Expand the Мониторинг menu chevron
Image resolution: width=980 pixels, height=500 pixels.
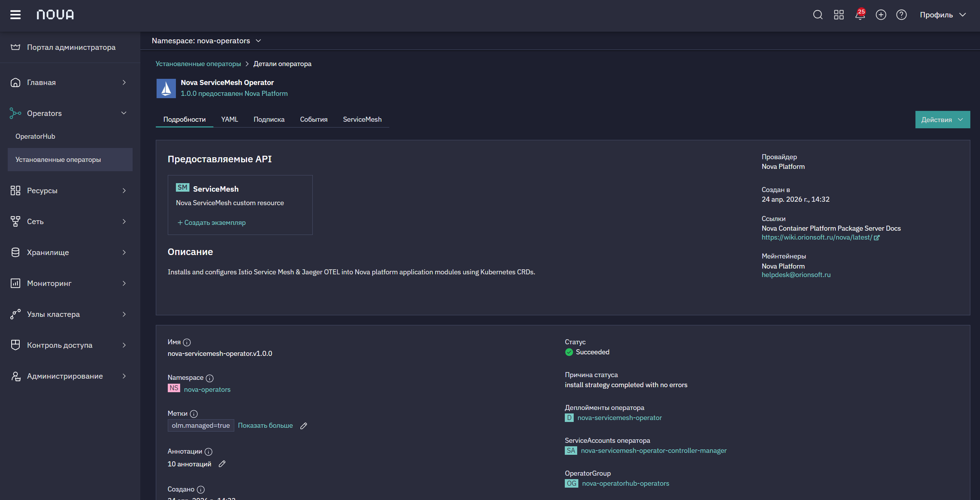point(124,283)
